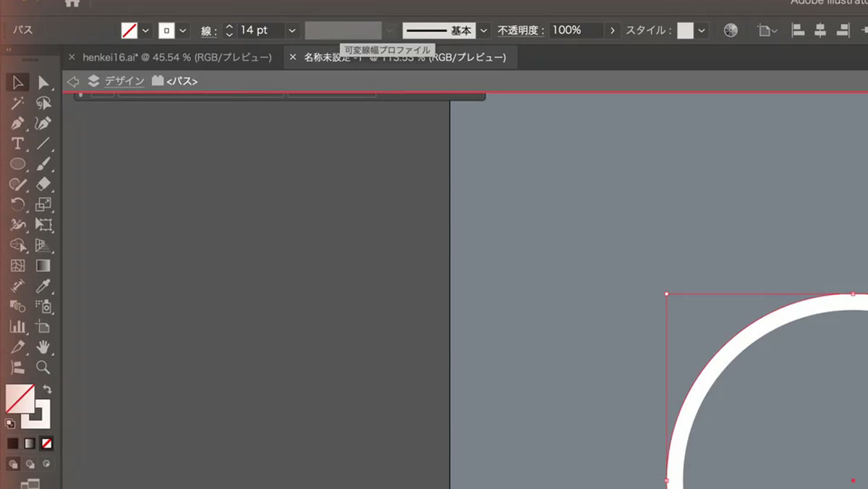
Task: Open 不透明度 transparency panel link
Action: pyautogui.click(x=520, y=31)
